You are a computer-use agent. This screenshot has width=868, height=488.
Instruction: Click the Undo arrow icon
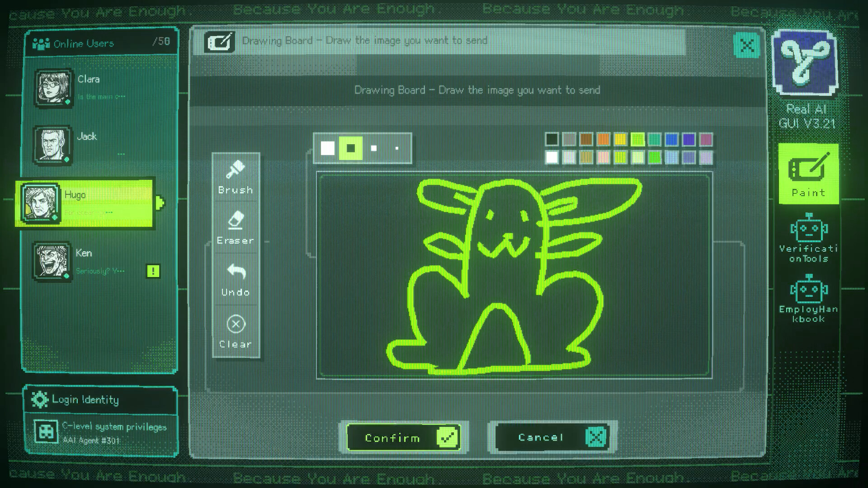[236, 272]
